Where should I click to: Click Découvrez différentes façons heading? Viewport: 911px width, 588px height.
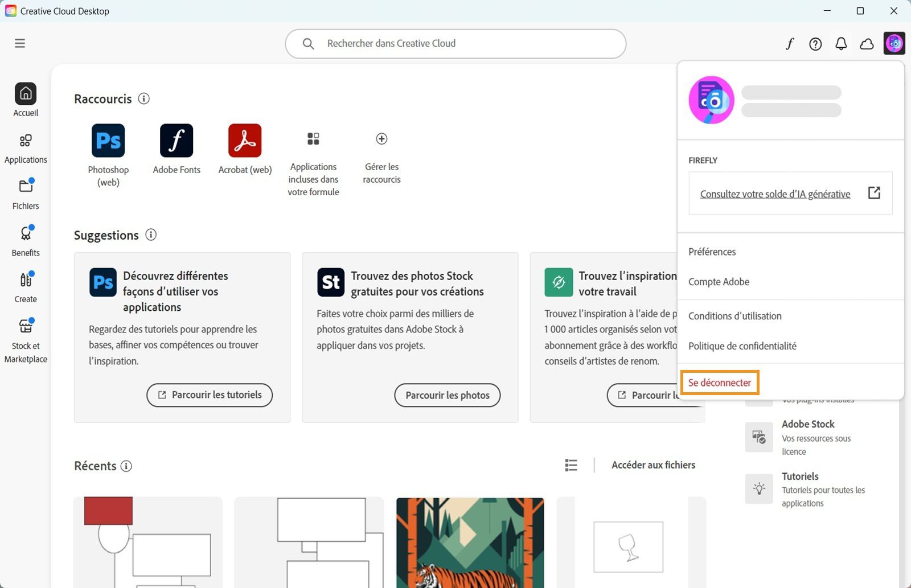point(176,291)
